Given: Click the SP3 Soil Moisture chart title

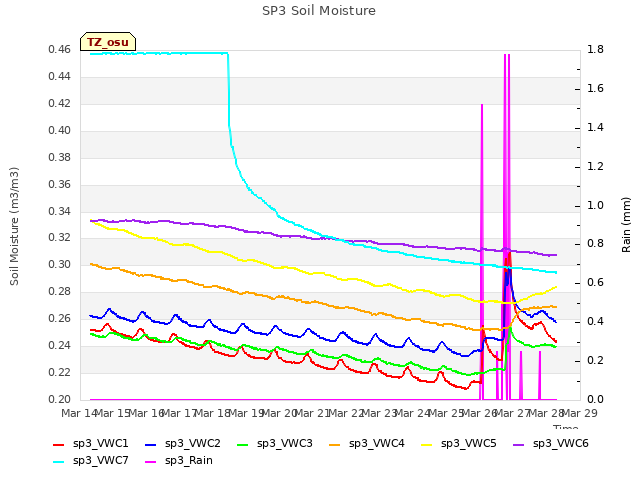Looking at the screenshot, I should pyautogui.click(x=319, y=11).
